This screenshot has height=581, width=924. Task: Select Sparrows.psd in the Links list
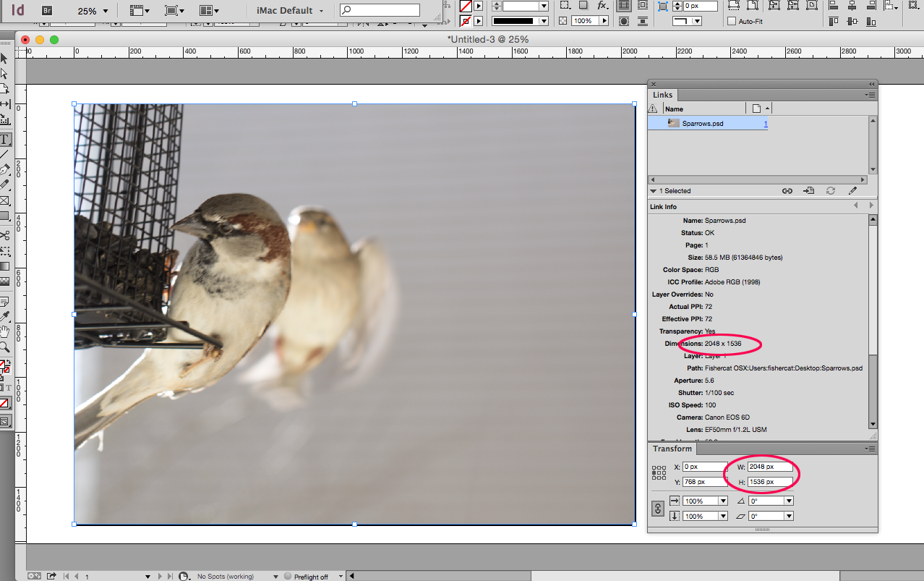pos(702,124)
